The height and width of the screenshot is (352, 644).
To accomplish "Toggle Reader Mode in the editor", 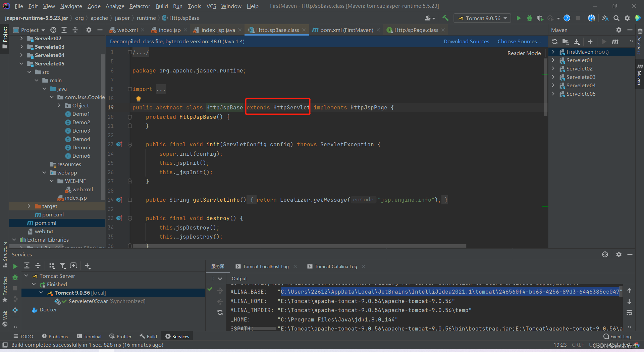I will (x=524, y=53).
